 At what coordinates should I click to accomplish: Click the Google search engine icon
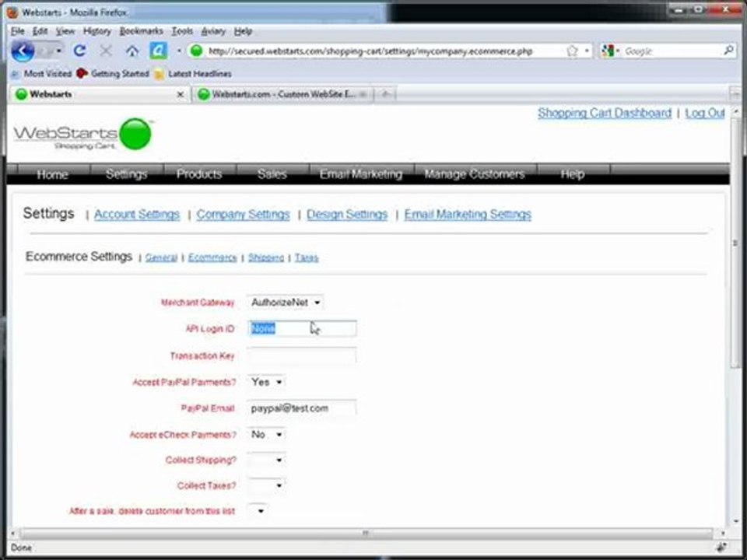(608, 51)
